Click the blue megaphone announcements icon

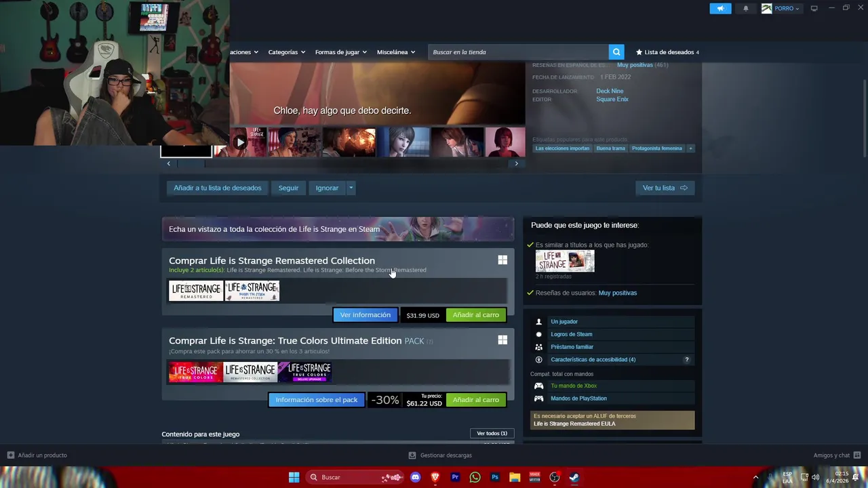[720, 8]
